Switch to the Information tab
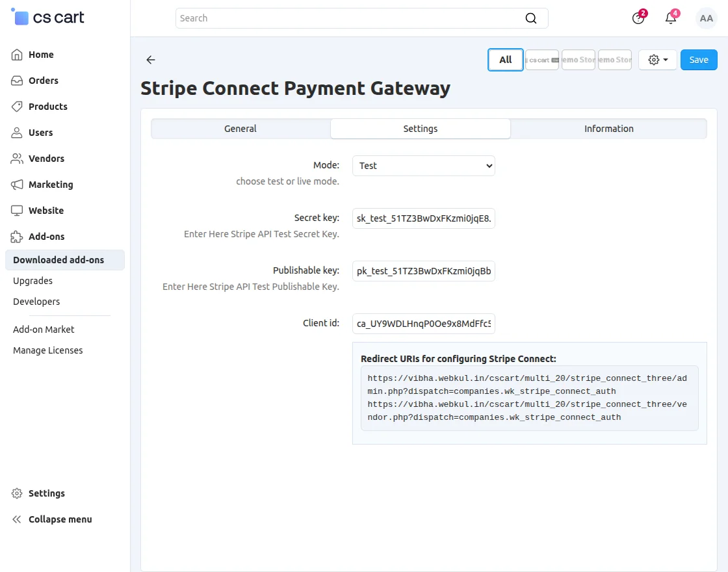 point(608,129)
